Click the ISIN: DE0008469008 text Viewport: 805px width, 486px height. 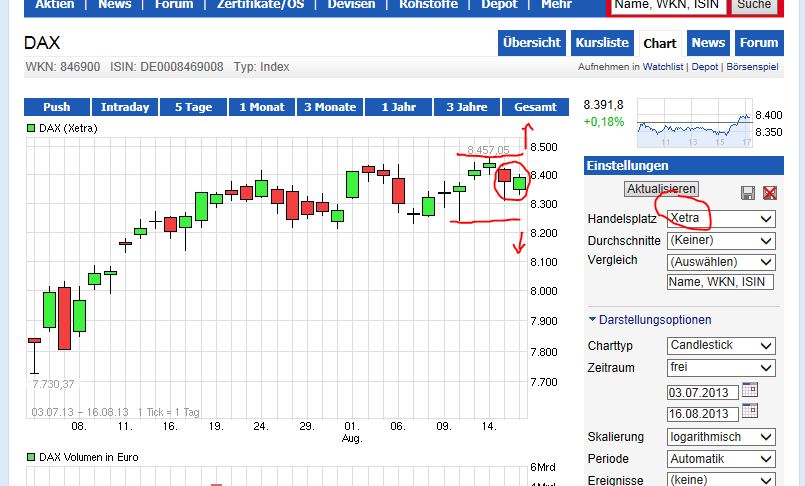coord(166,67)
